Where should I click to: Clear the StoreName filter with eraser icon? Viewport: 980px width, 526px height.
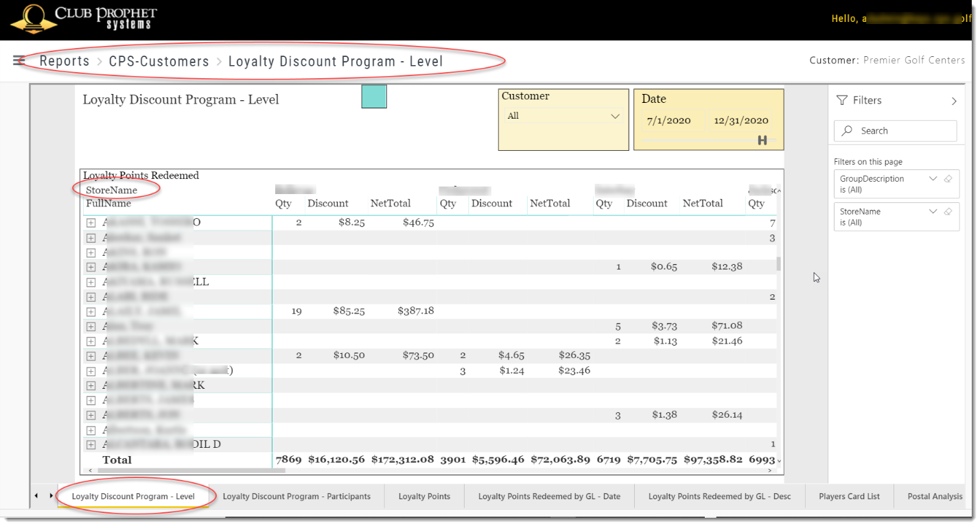pyautogui.click(x=948, y=212)
